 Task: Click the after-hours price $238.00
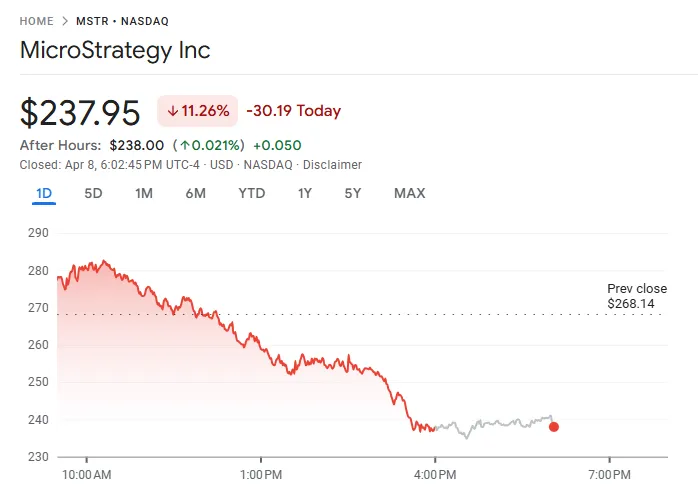136,145
